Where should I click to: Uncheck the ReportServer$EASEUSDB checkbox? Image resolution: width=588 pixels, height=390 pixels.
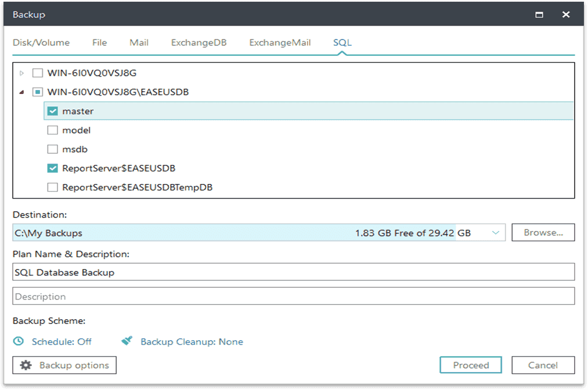[x=52, y=168]
